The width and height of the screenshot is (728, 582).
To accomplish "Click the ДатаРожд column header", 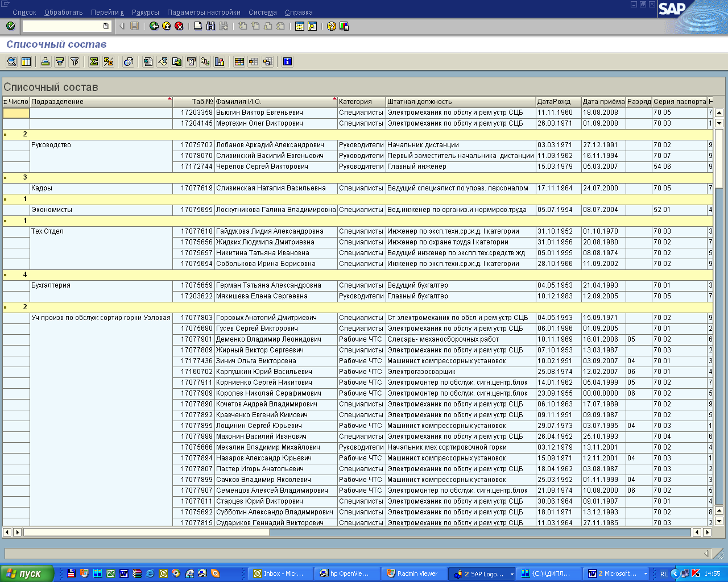I will 559,102.
